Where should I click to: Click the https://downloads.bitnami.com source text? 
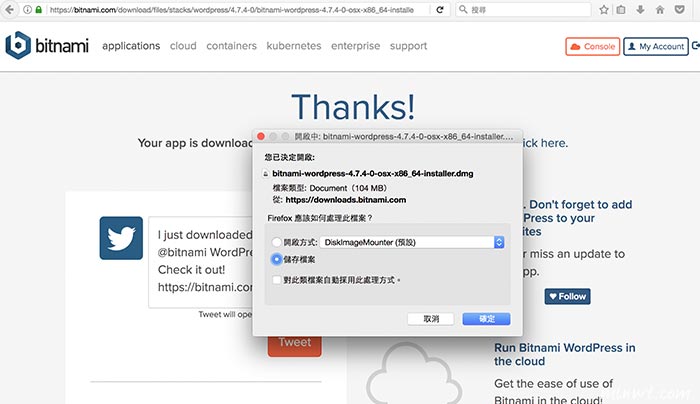[346, 200]
